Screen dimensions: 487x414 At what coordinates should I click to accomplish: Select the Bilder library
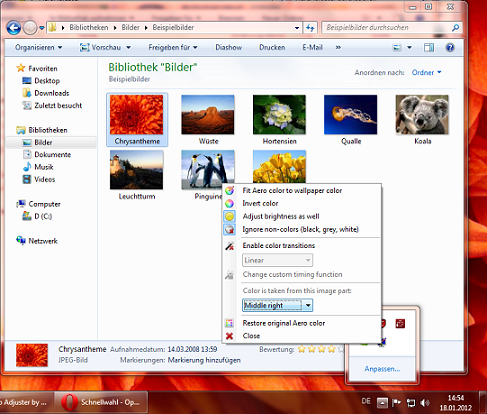tap(37, 142)
